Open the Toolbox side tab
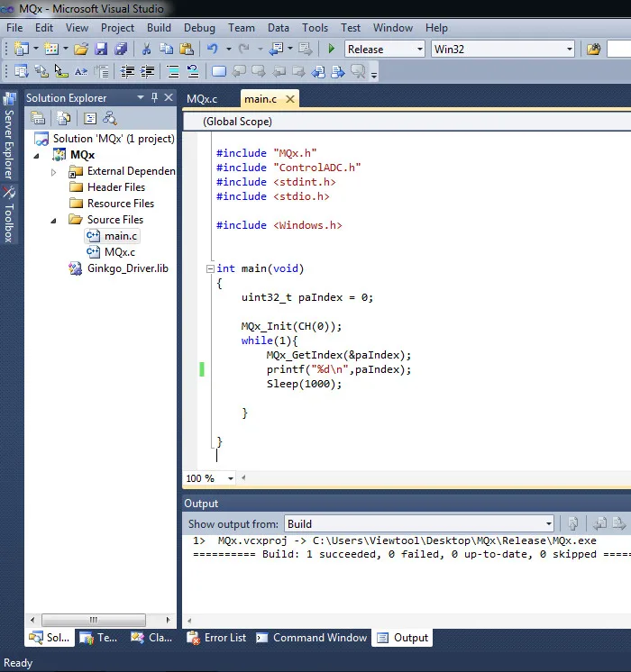This screenshot has height=672, width=631. tap(9, 214)
